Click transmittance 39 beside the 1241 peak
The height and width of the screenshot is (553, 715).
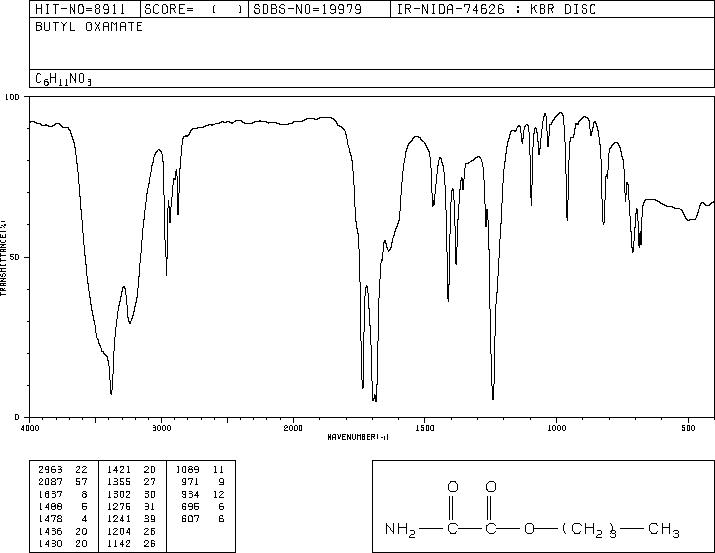tap(150, 519)
